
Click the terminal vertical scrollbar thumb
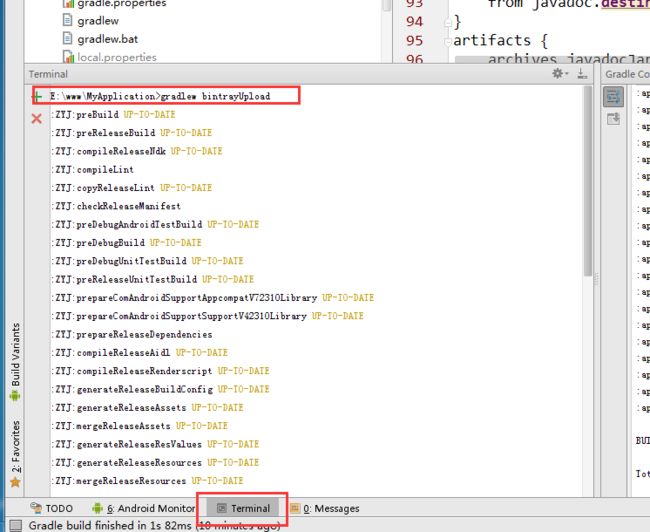click(587, 181)
